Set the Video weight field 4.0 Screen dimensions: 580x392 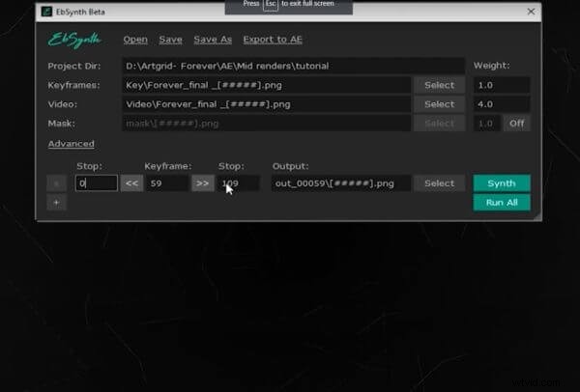tap(502, 104)
